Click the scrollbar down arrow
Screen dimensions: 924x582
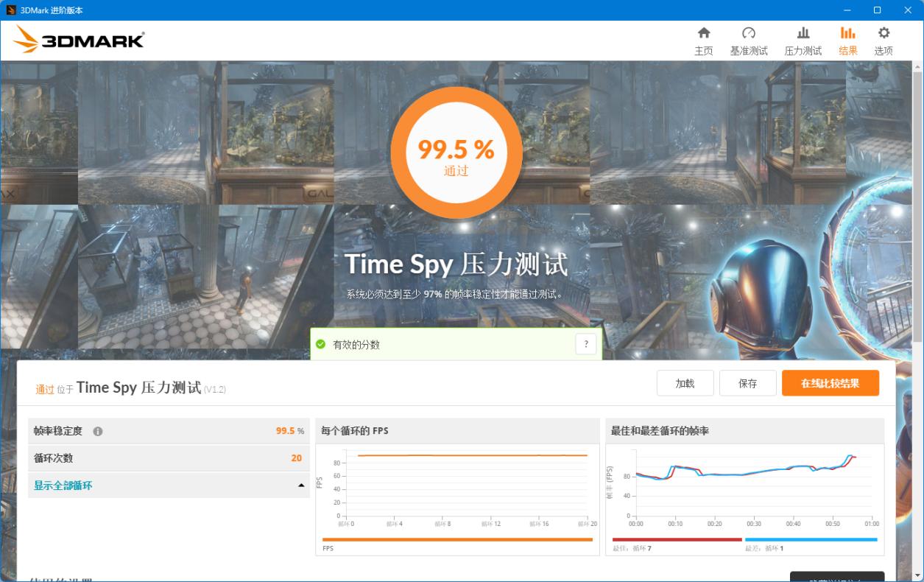(919, 576)
